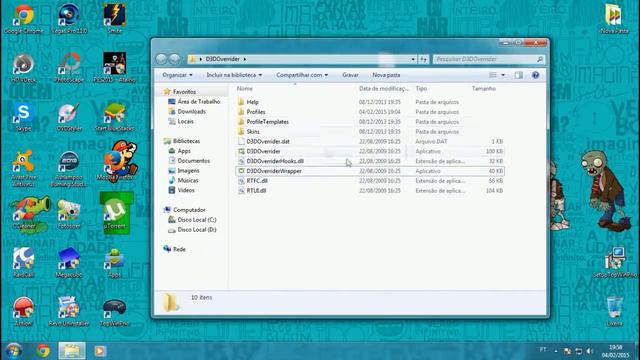The height and width of the screenshot is (360, 640).
Task: Open the Explorer help icon
Action: [x=536, y=75]
